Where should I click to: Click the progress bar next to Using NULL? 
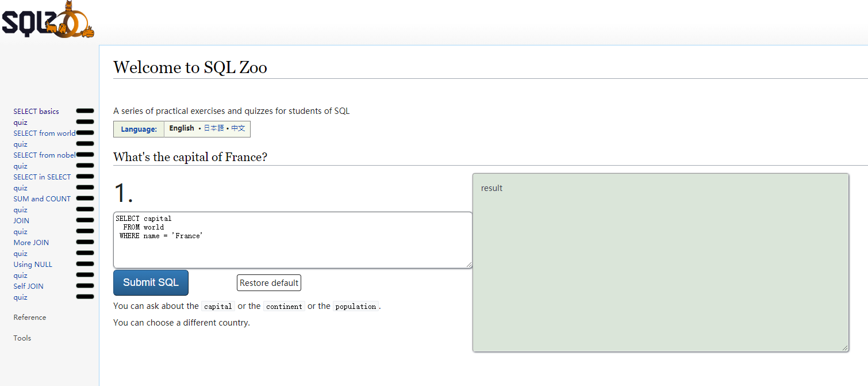coord(85,264)
